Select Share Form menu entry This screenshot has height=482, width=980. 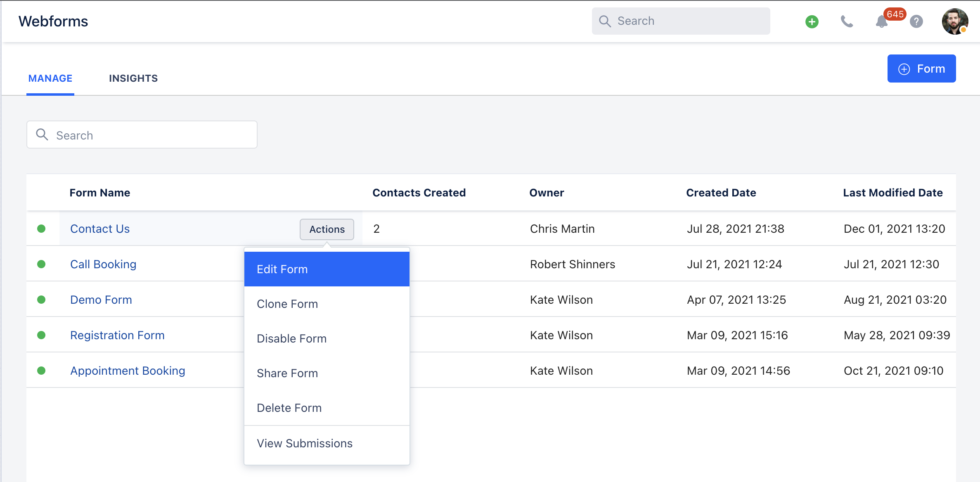327,373
